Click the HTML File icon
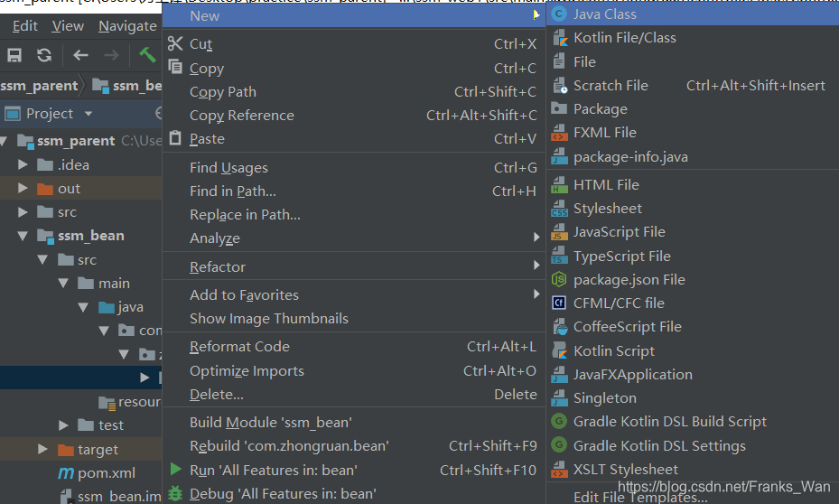839x504 pixels. click(x=559, y=184)
